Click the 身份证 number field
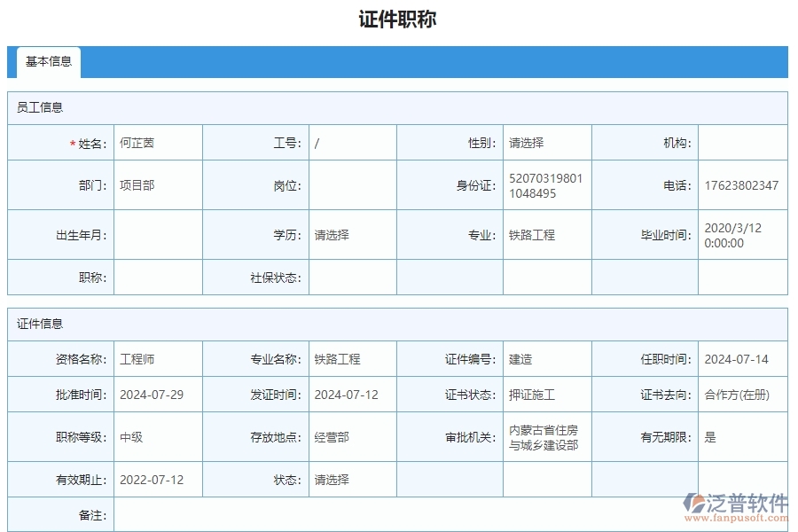Viewport: 798px width, 532px height. pyautogui.click(x=544, y=184)
